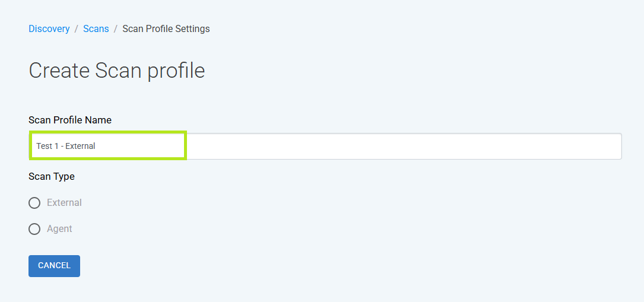Select the Agent scan type radio button
The width and height of the screenshot is (644, 302).
pyautogui.click(x=34, y=229)
